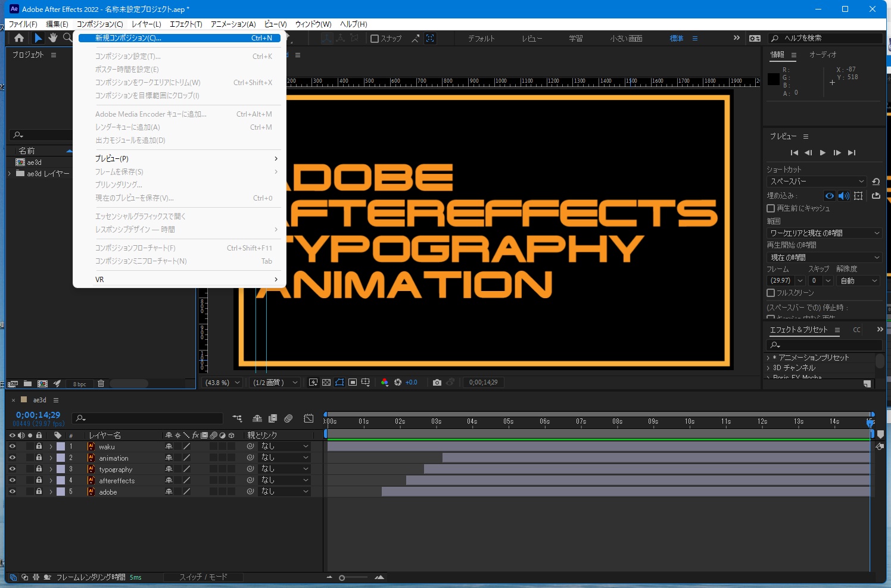Play the preview with the play button
Viewport: 891px width, 588px height.
tap(823, 153)
